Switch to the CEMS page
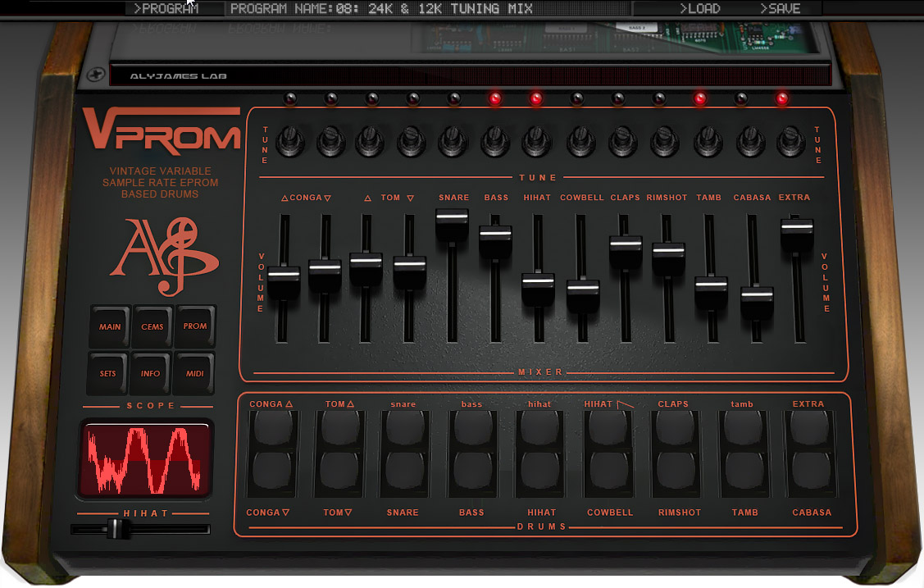The image size is (924, 588). point(152,326)
